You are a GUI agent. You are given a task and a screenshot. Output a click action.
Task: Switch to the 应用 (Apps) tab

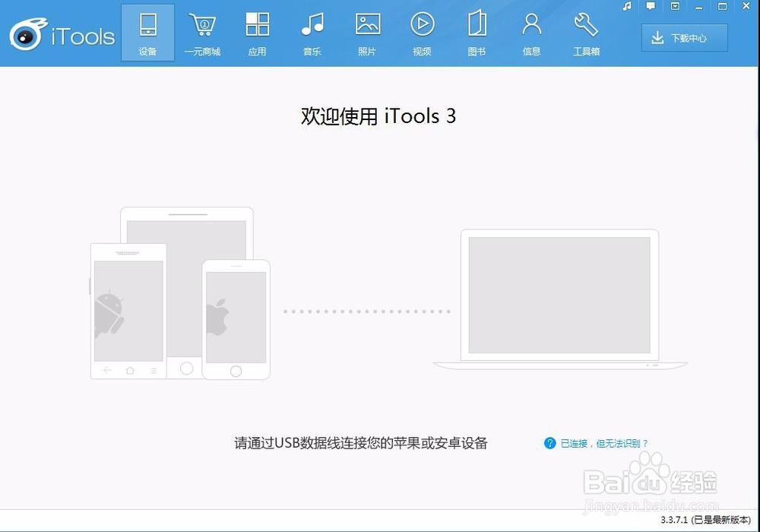pyautogui.click(x=258, y=33)
